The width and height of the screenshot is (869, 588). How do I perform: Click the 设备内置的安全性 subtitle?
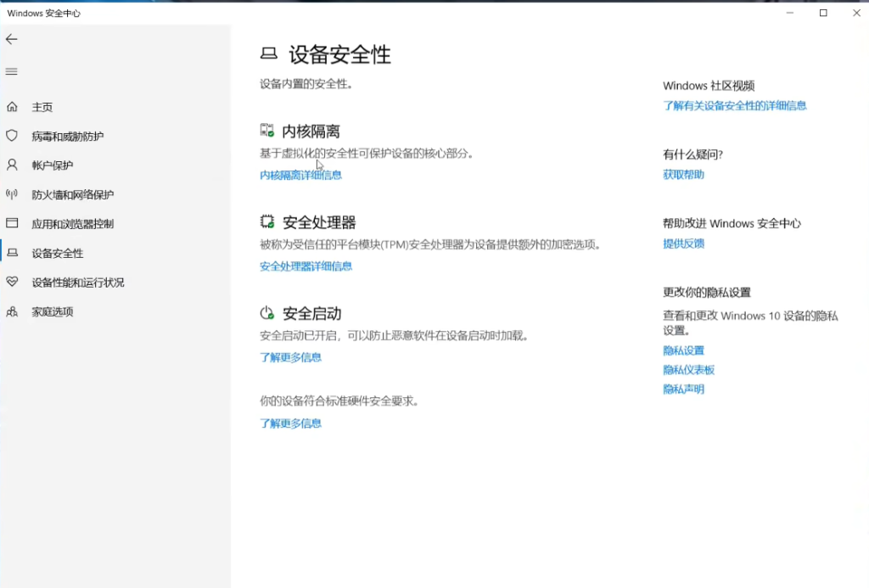(306, 84)
